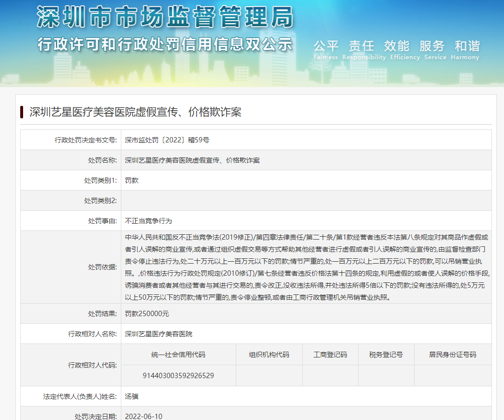Click the 深圳市市场监督管理局 header title
This screenshot has width=504, height=420.
pyautogui.click(x=165, y=18)
